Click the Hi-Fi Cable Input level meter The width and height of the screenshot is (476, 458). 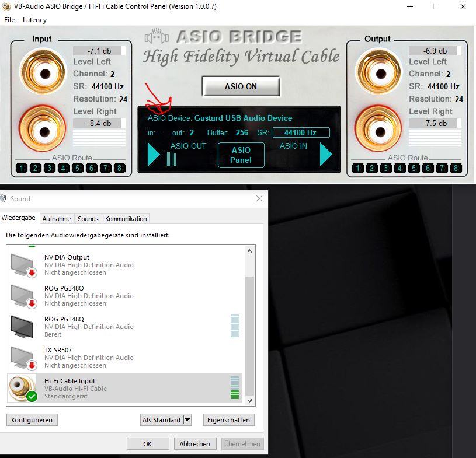pyautogui.click(x=235, y=387)
